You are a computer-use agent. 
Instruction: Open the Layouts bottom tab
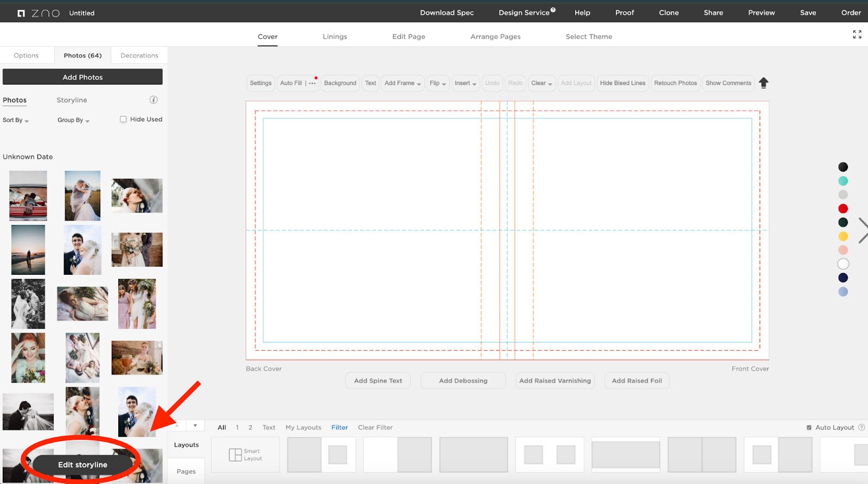(186, 445)
